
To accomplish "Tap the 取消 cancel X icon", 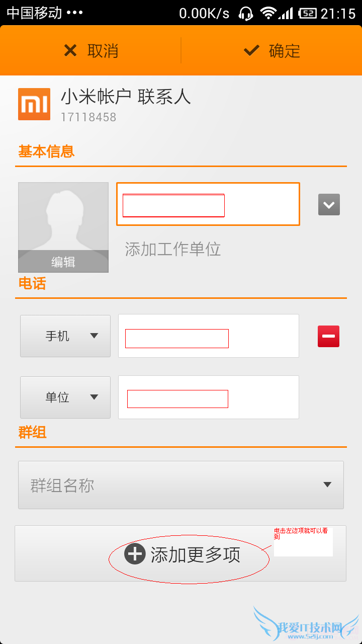I will point(70,51).
